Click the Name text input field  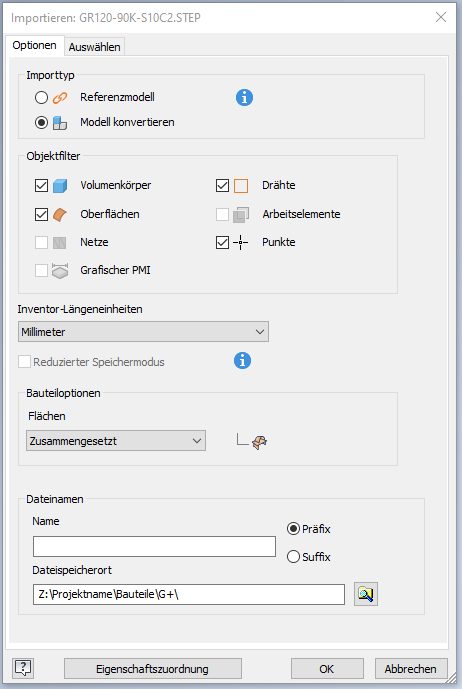pos(154,546)
